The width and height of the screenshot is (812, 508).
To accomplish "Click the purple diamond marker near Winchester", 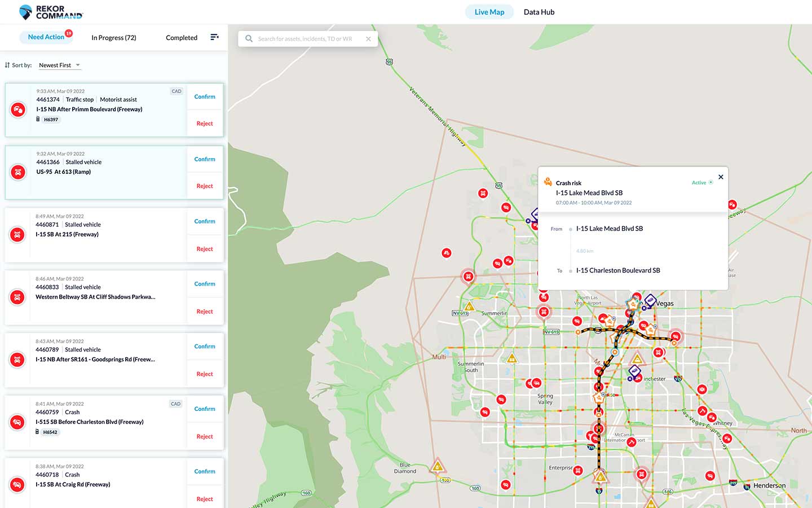I will click(634, 371).
